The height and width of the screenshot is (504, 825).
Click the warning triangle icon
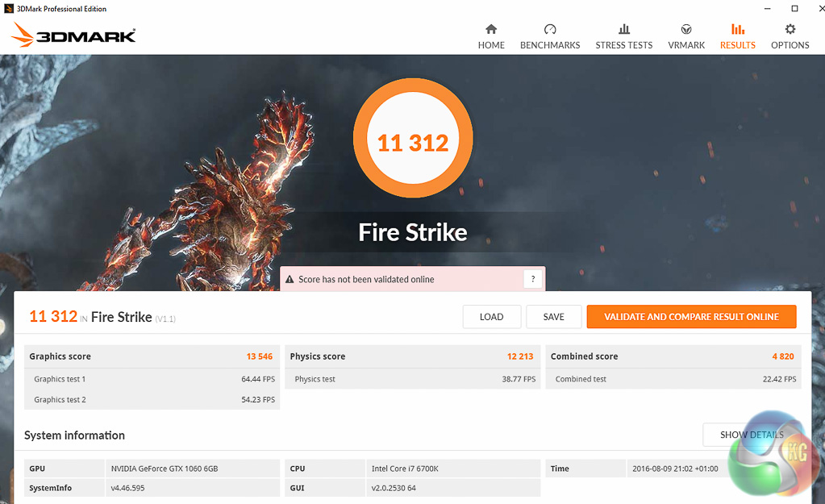[290, 279]
